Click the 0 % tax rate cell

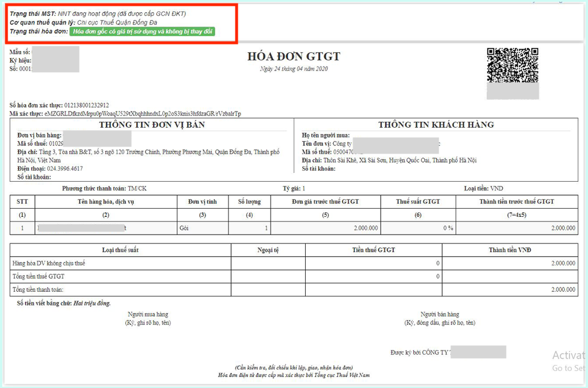pyautogui.click(x=418, y=228)
